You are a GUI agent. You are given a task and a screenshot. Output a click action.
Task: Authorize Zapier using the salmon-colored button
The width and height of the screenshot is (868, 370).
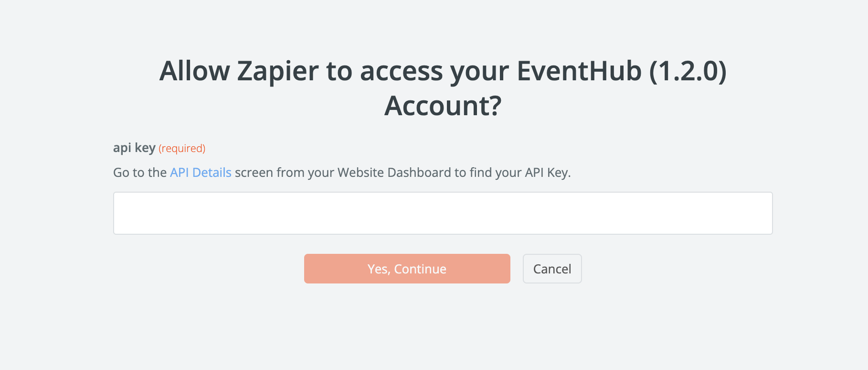pos(407,269)
